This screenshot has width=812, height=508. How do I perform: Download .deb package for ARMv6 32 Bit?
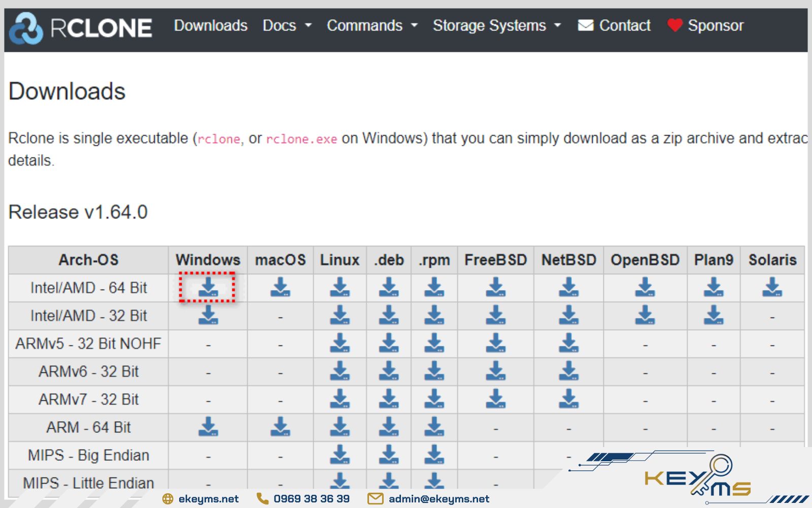click(x=389, y=371)
